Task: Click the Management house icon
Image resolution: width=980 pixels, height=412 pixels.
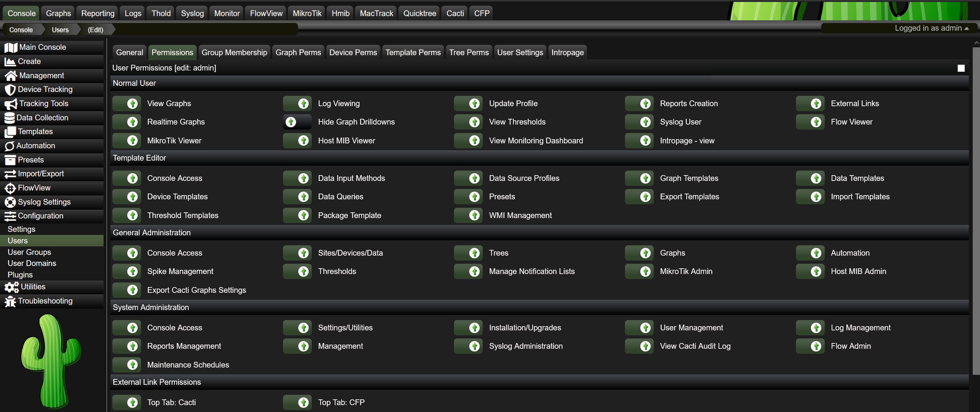Action: tap(11, 76)
